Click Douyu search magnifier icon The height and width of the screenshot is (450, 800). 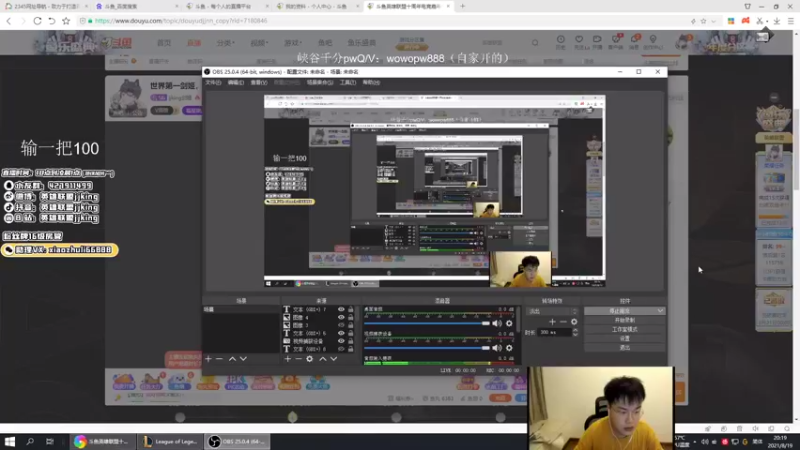[x=535, y=43]
